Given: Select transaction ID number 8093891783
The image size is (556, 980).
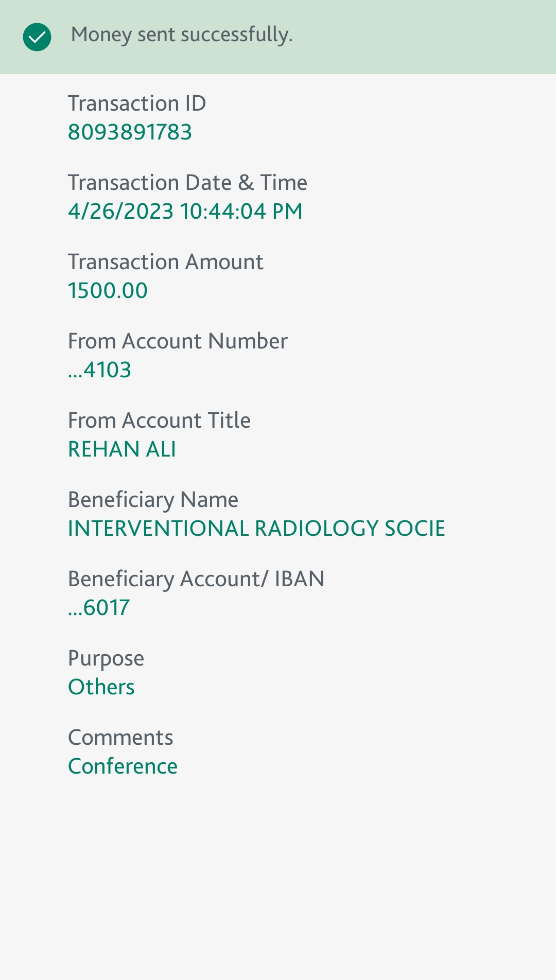Looking at the screenshot, I should pyautogui.click(x=130, y=132).
